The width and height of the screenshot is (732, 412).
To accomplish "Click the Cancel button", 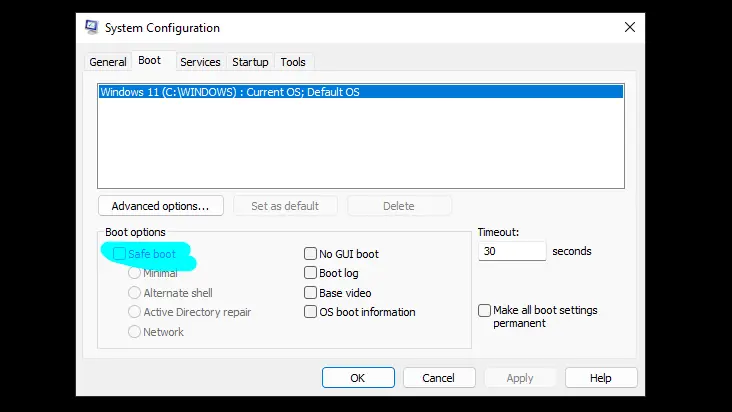I will (x=439, y=377).
